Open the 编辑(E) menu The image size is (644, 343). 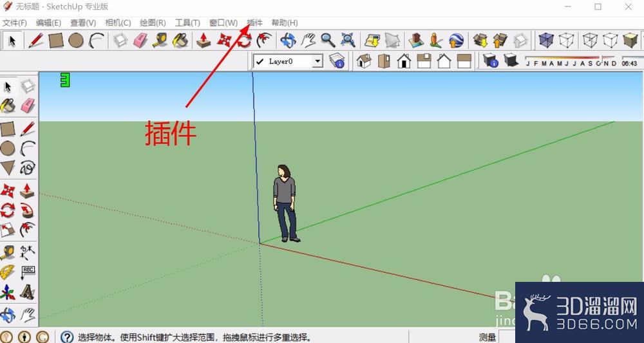point(48,23)
